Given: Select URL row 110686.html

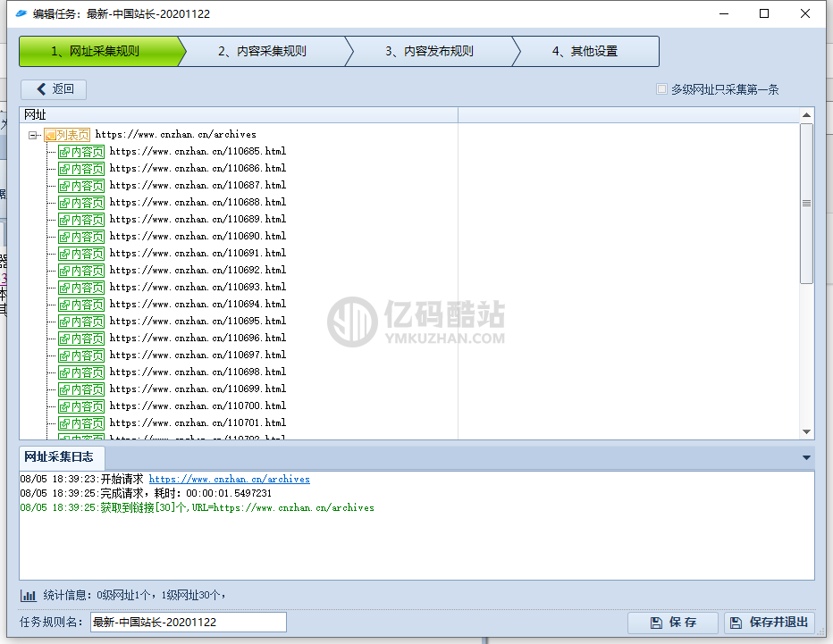Looking at the screenshot, I should (x=198, y=168).
